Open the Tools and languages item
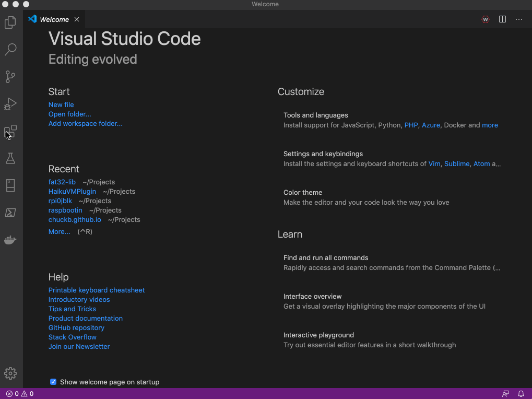Image resolution: width=532 pixels, height=399 pixels. point(392,120)
